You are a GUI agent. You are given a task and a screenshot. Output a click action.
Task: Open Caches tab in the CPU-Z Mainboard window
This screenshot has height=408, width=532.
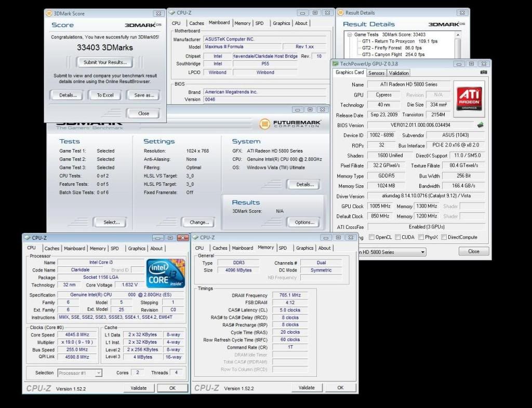[x=196, y=23]
